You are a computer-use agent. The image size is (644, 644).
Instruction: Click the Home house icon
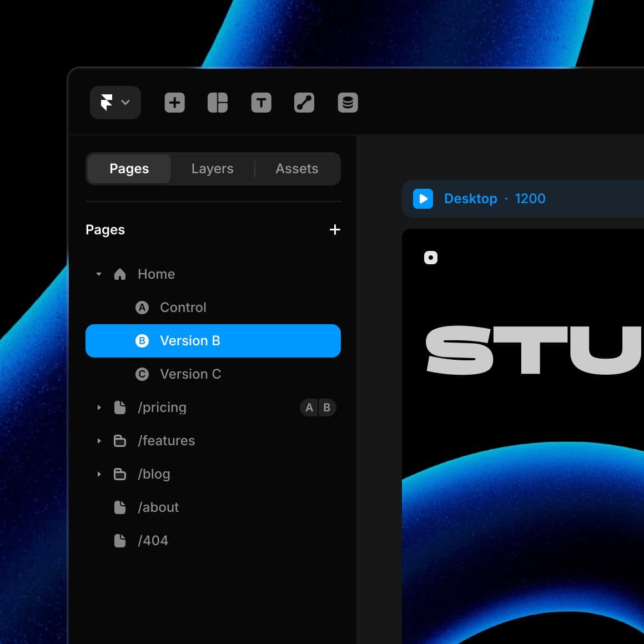pos(120,274)
